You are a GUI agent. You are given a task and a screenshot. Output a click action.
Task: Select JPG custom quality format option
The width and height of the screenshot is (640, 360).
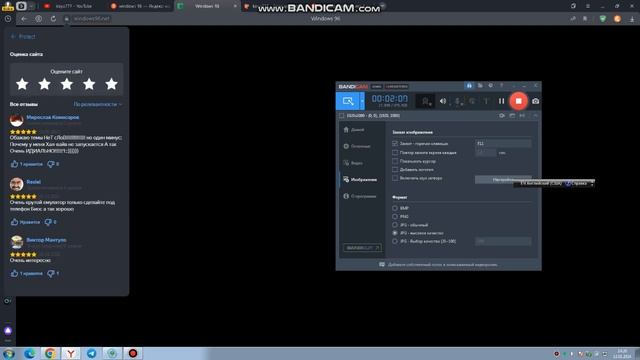tap(395, 241)
